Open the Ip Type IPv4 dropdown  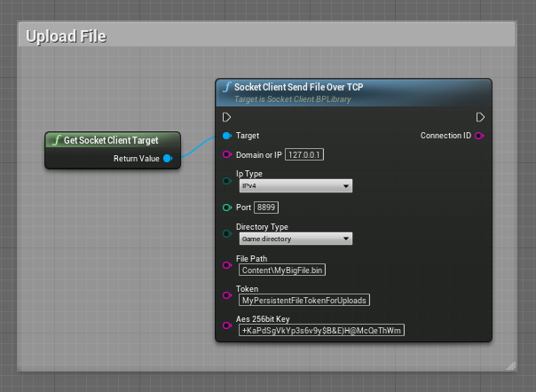click(295, 186)
